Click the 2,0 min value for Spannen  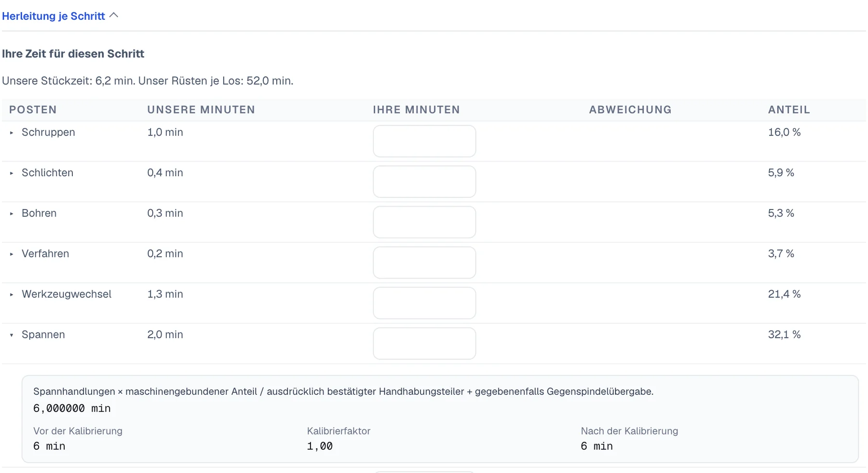coord(165,335)
